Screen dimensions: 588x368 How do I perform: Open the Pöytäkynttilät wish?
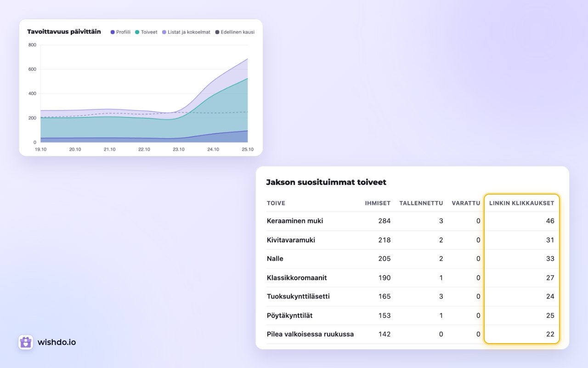tap(413, 316)
